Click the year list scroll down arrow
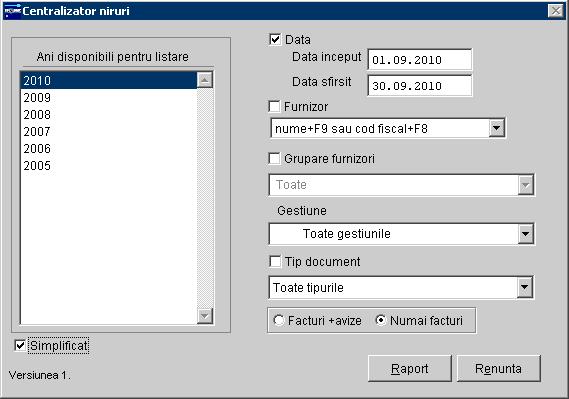 click(x=205, y=316)
